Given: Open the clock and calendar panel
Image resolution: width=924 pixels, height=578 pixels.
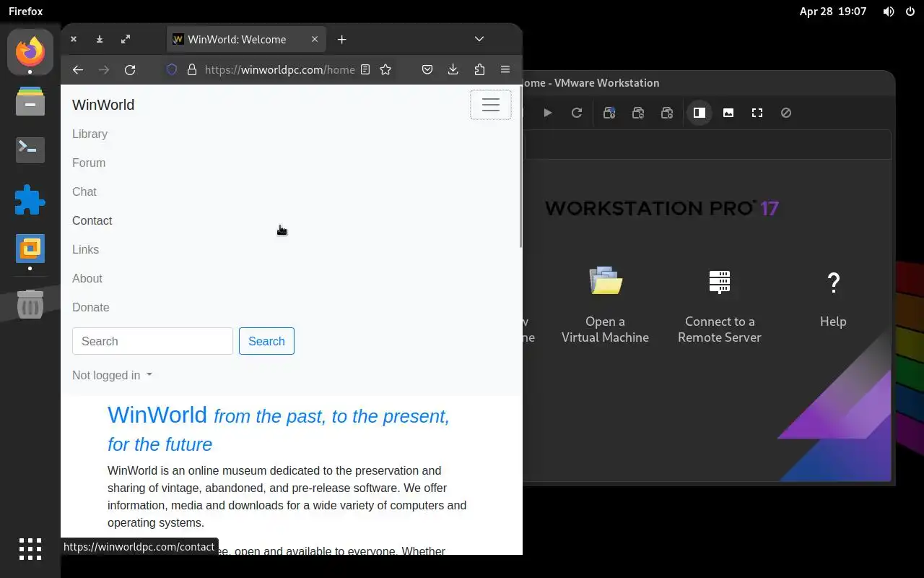Looking at the screenshot, I should pyautogui.click(x=832, y=12).
